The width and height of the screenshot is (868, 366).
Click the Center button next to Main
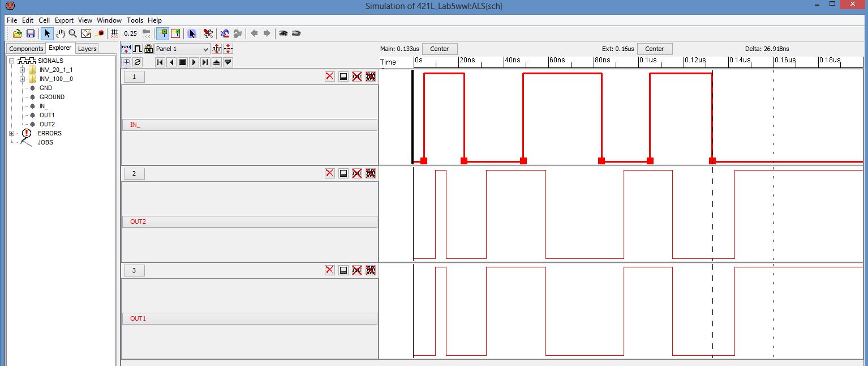click(x=439, y=49)
